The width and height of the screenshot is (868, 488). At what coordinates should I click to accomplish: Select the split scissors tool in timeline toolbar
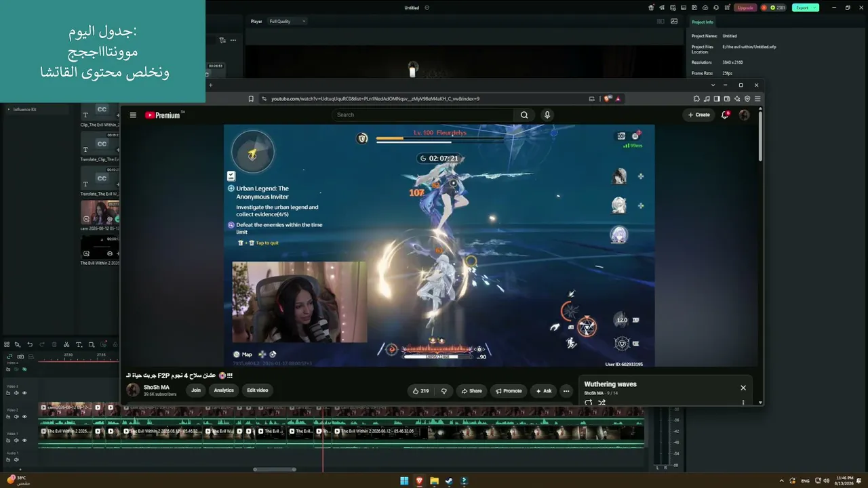66,345
